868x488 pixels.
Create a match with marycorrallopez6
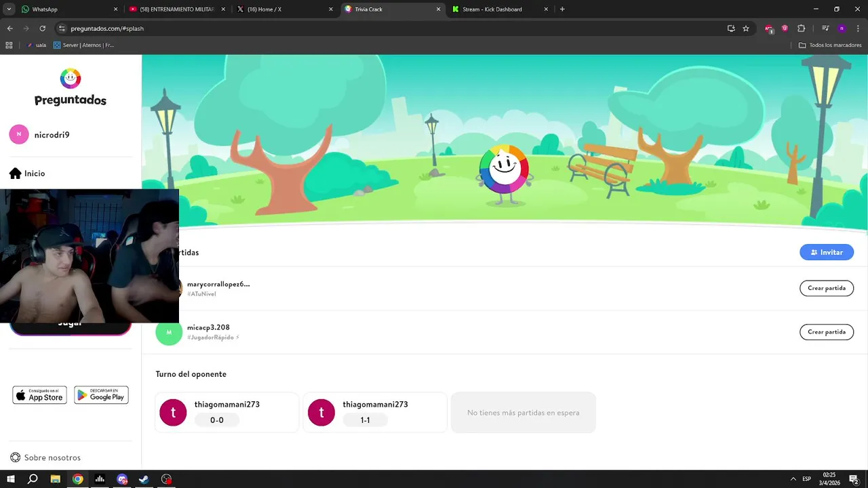(827, 288)
